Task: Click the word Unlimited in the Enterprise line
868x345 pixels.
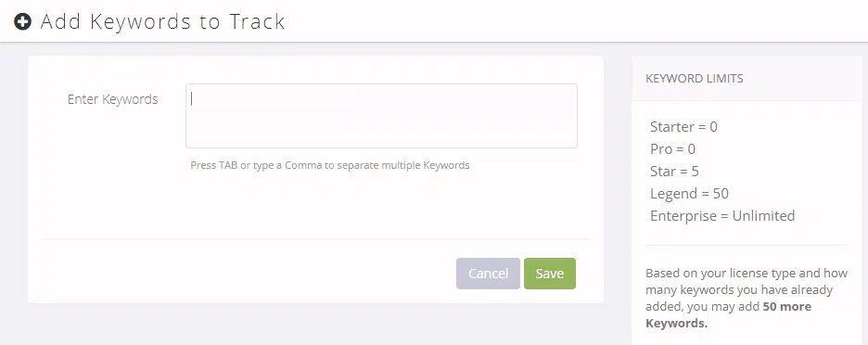Action: tap(763, 215)
